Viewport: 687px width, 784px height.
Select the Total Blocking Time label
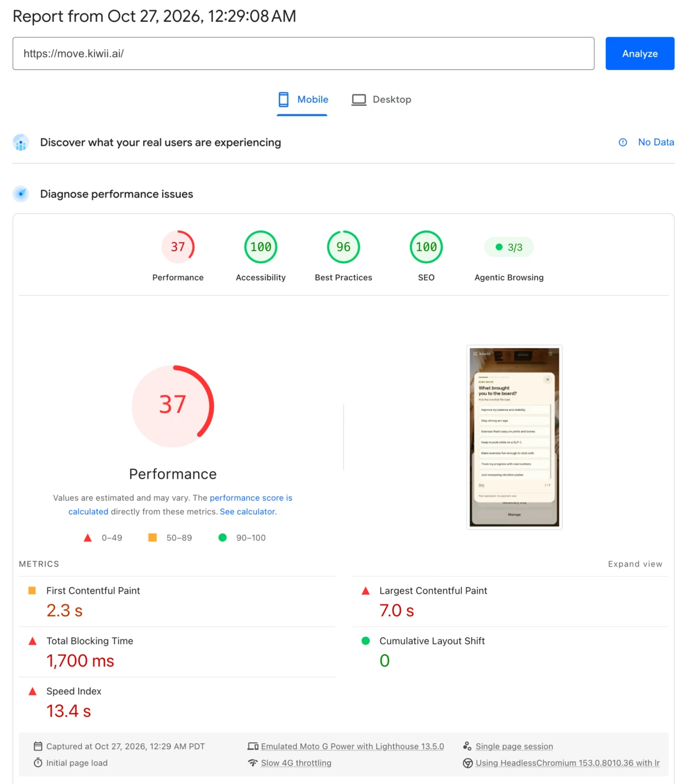pos(90,641)
